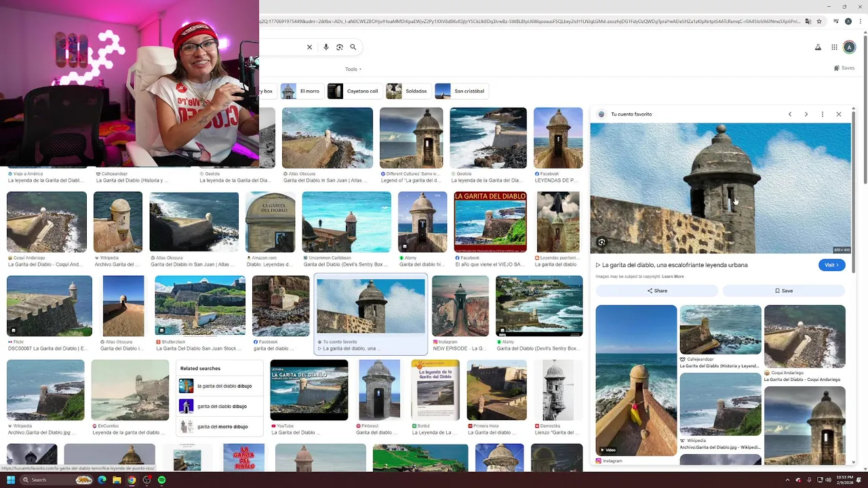Open the Coquí Andariego related image in side panel

coord(805,336)
